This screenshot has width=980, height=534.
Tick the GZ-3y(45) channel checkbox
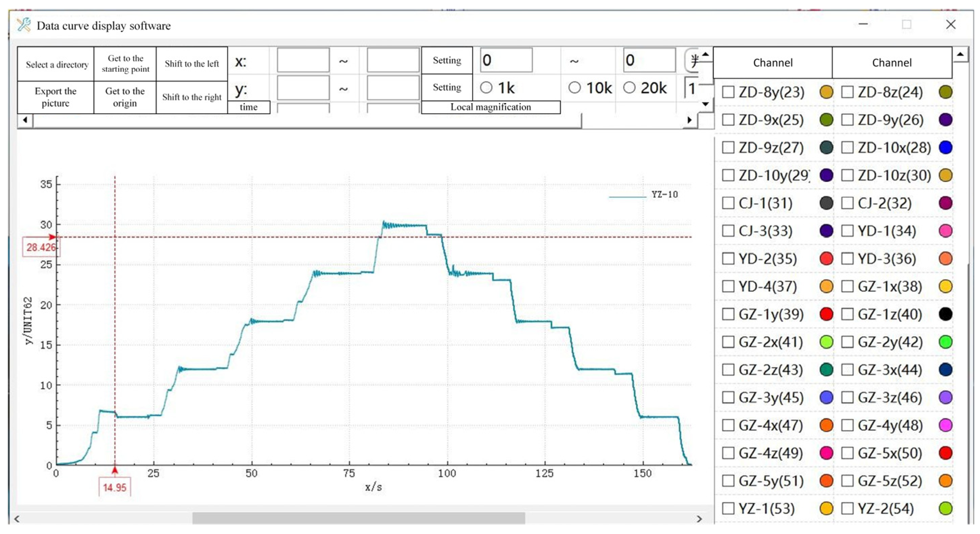pos(728,398)
